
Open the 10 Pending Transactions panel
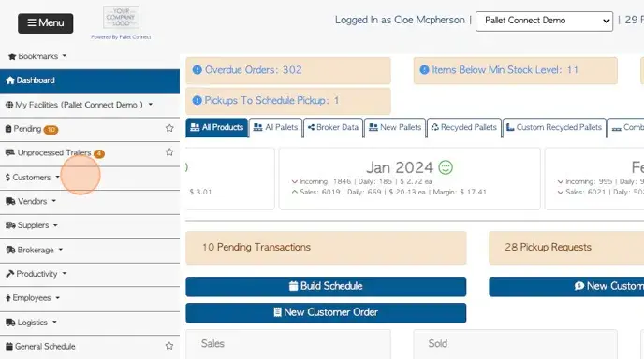click(x=326, y=248)
